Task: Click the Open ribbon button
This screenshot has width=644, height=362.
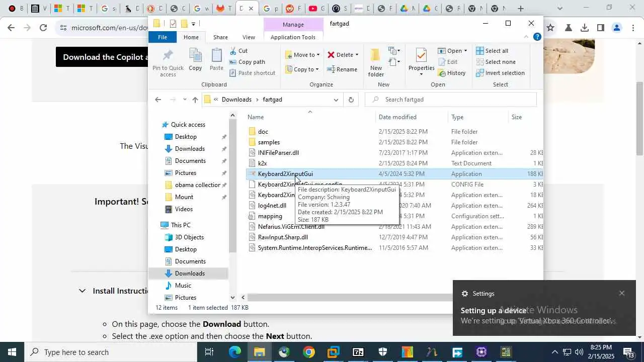Action: tap(450, 51)
